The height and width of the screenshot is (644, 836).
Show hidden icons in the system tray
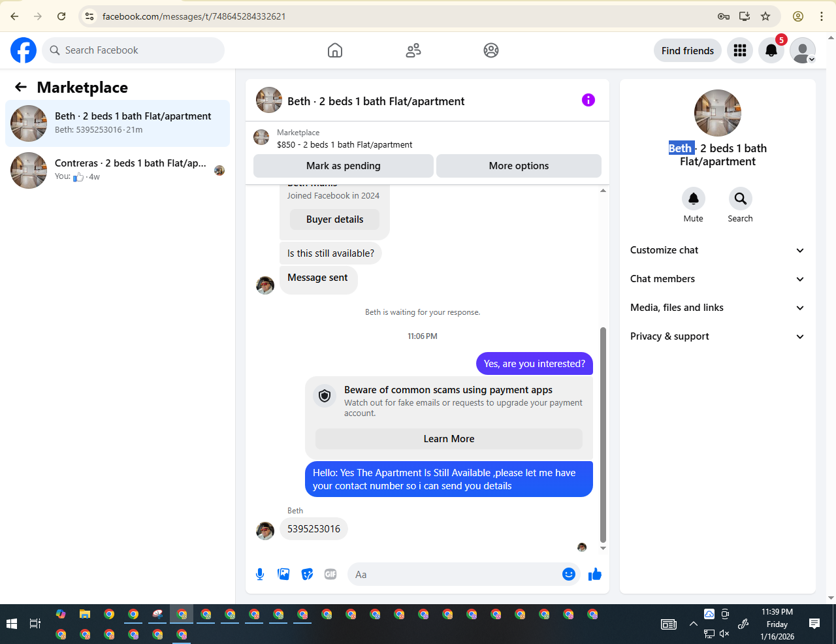[693, 624]
